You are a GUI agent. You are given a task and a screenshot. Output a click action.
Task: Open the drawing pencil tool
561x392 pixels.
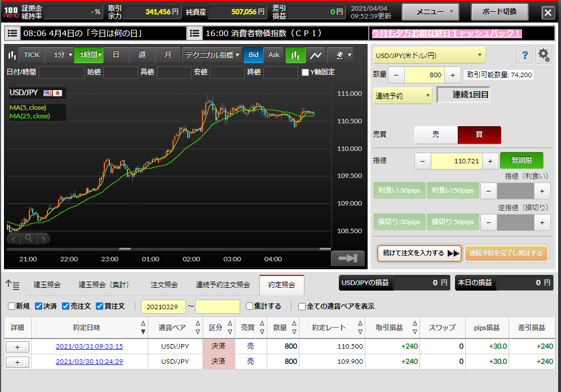coord(340,55)
